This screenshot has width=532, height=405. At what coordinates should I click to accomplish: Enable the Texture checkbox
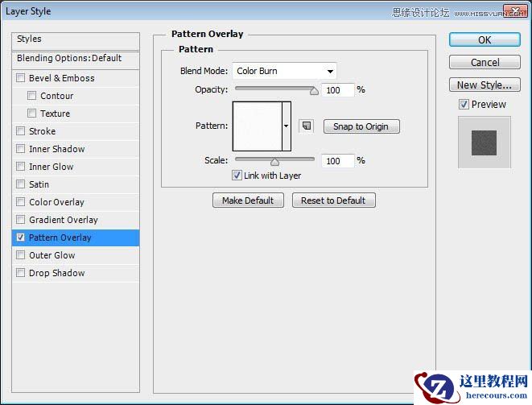coord(32,113)
